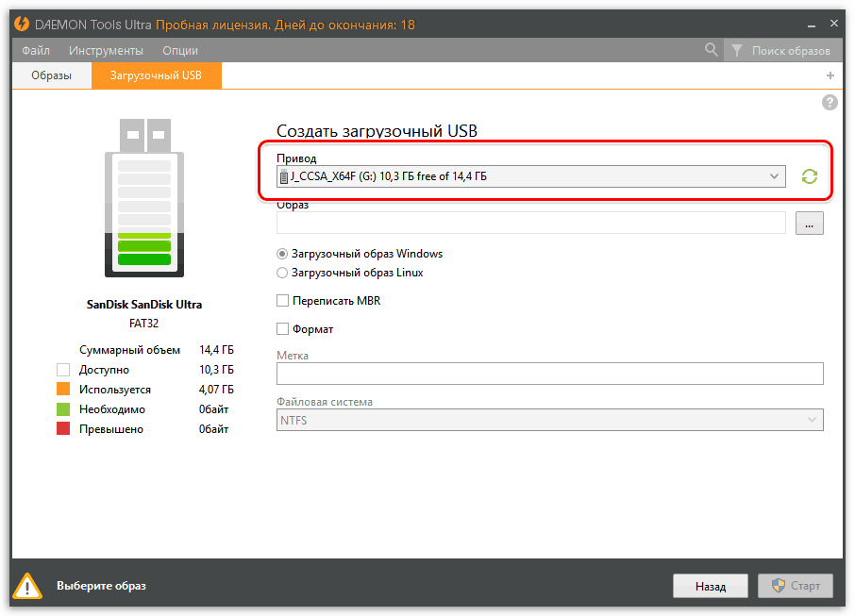
Task: Click the yellow warning triangle icon
Action: pyautogui.click(x=28, y=586)
